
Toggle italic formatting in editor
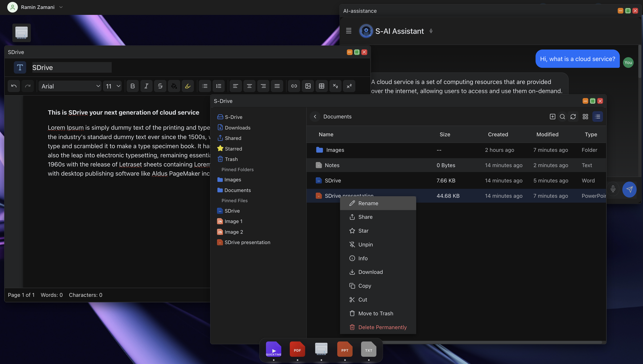click(146, 86)
